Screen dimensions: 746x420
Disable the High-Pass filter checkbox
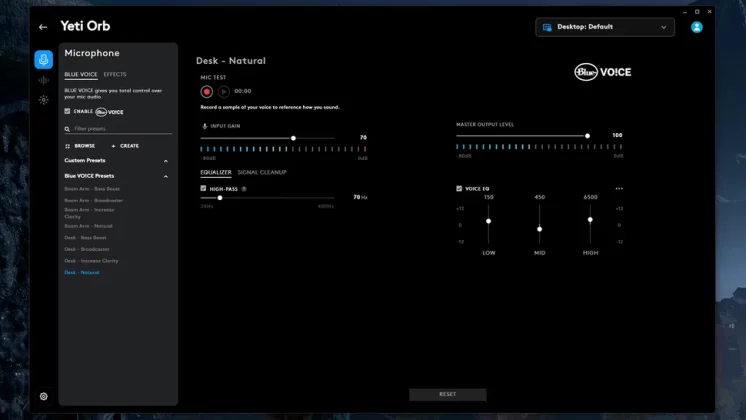click(204, 188)
